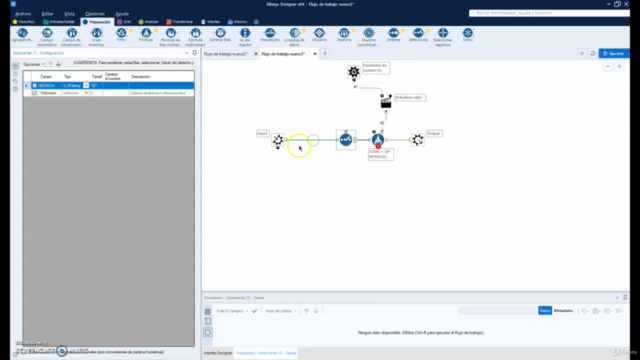The height and width of the screenshot is (360, 640).
Task: Move selected field up in configuration
Action: pos(51,64)
